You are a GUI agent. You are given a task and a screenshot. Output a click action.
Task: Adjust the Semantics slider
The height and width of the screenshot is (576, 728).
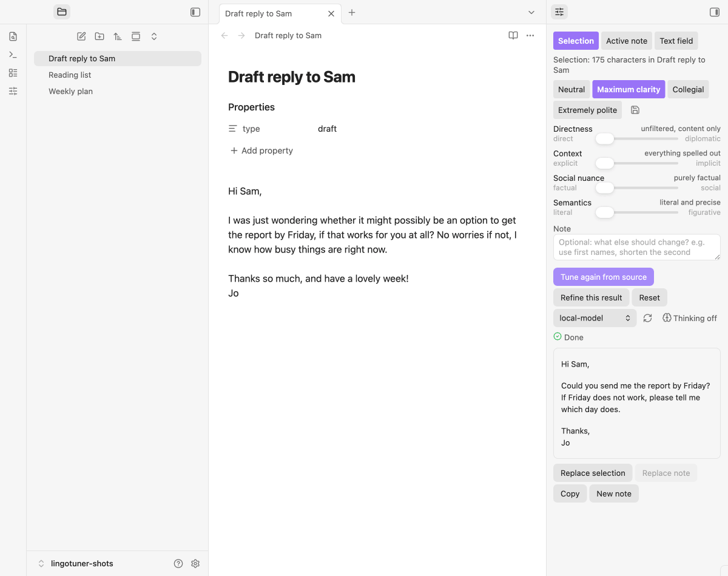(x=636, y=212)
